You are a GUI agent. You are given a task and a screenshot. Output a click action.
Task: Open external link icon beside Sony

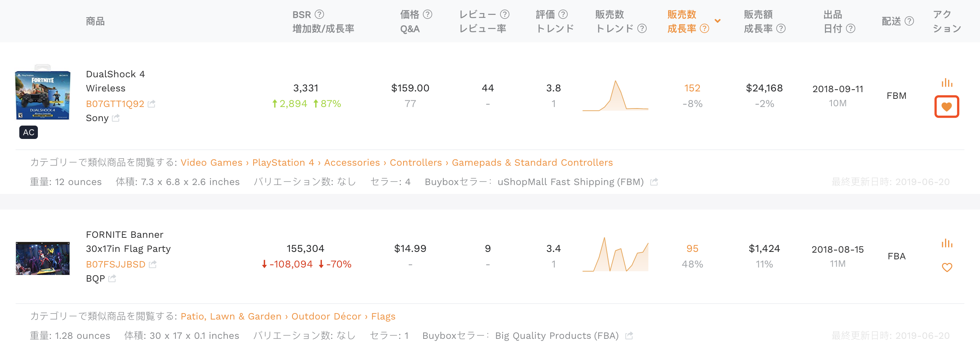coord(116,118)
